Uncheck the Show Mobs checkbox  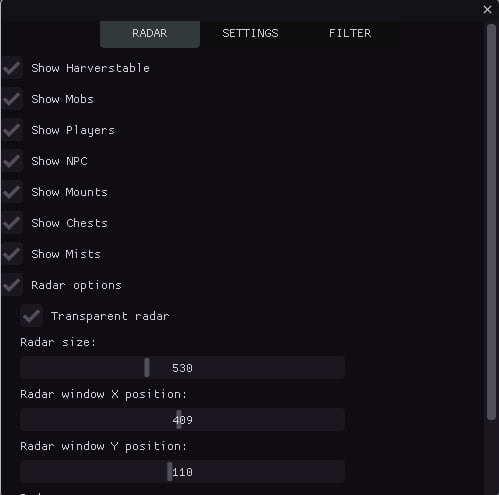pyautogui.click(x=12, y=99)
